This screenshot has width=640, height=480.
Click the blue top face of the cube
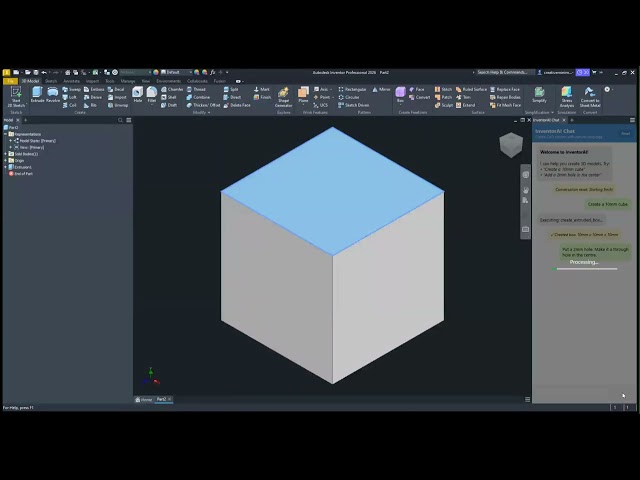click(x=332, y=191)
